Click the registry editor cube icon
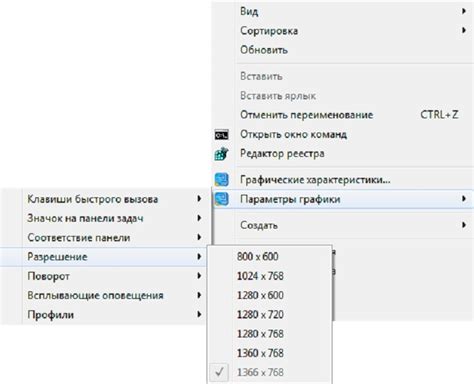 222,154
